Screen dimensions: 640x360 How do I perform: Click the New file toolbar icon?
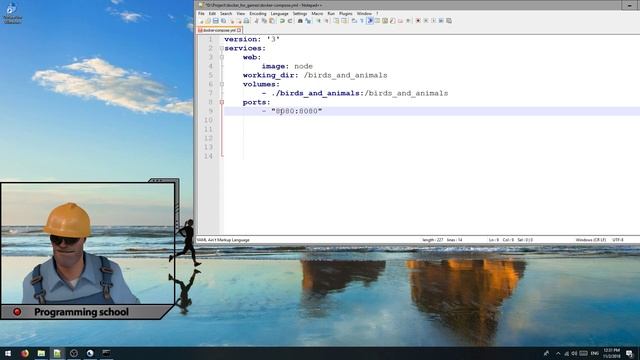click(x=202, y=21)
